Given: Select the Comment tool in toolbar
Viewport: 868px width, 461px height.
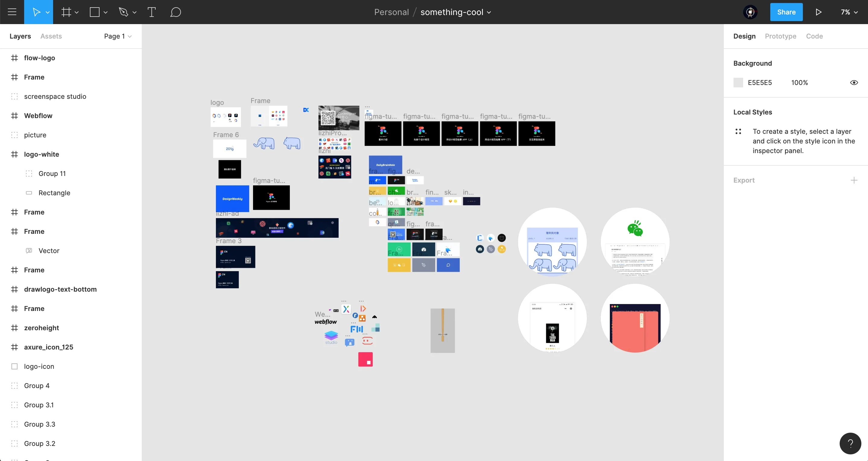Looking at the screenshot, I should pyautogui.click(x=176, y=11).
